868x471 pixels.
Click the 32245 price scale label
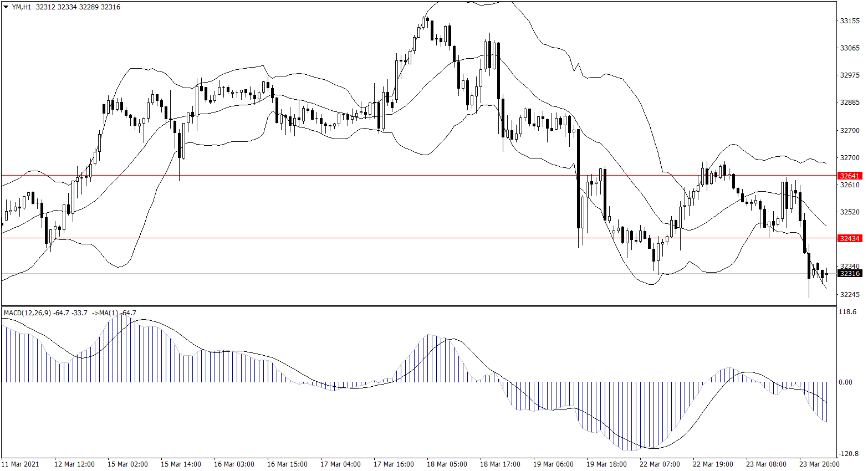pos(850,294)
